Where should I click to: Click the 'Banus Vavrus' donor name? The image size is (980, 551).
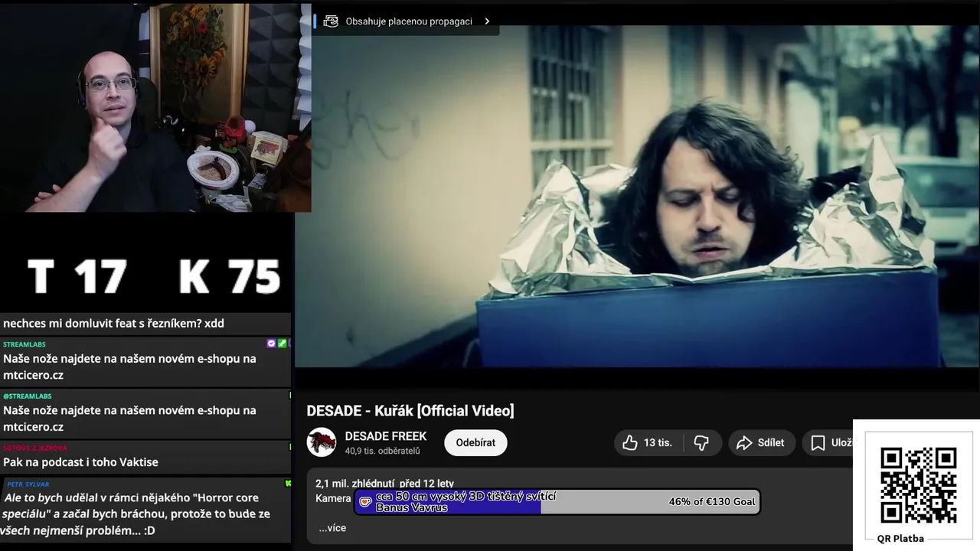[411, 507]
